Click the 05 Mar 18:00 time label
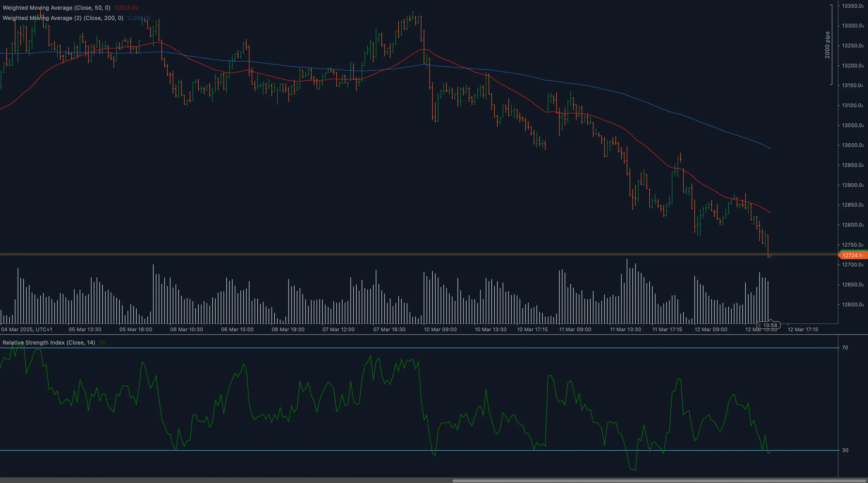The height and width of the screenshot is (483, 868). point(136,329)
